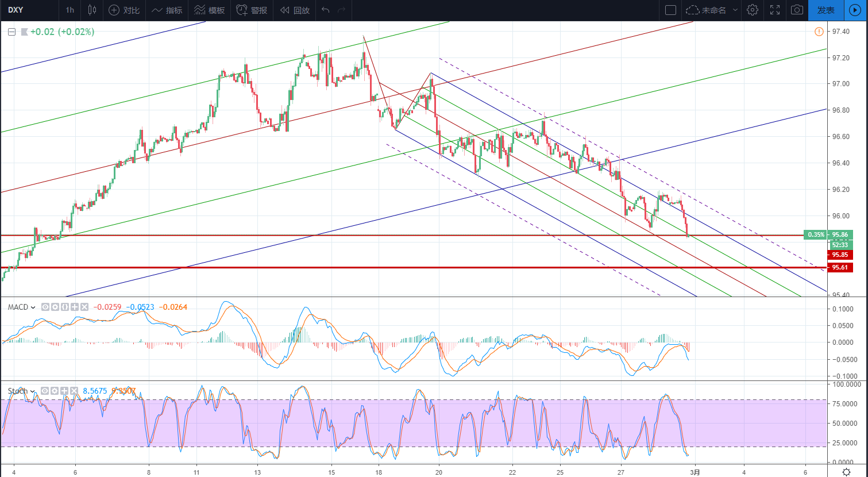Open the layout selection square icon
The image size is (868, 477).
(x=670, y=10)
